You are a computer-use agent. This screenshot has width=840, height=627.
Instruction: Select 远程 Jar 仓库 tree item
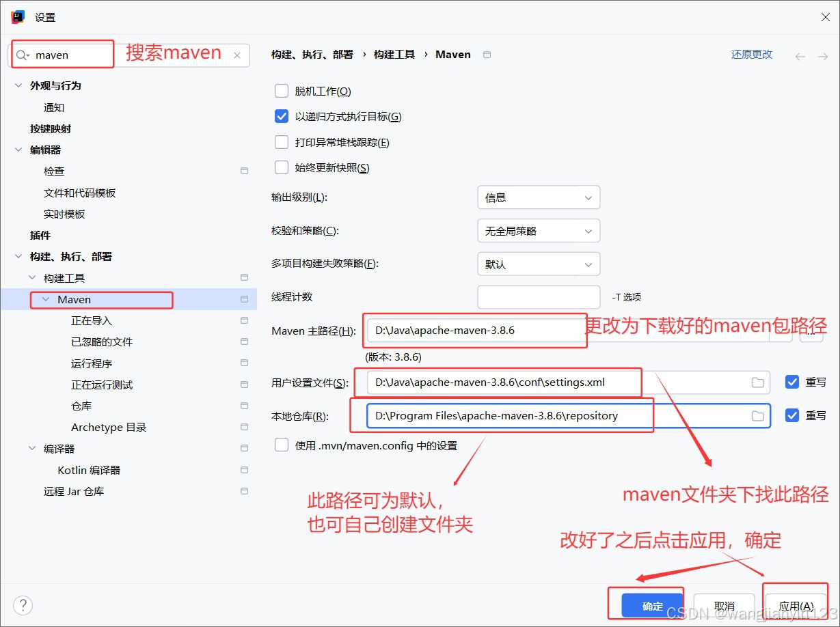(x=74, y=491)
